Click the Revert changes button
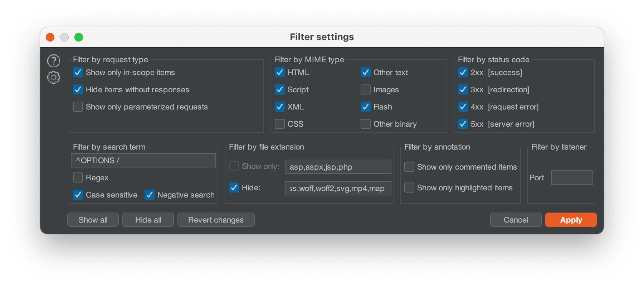644x287 pixels. [216, 220]
